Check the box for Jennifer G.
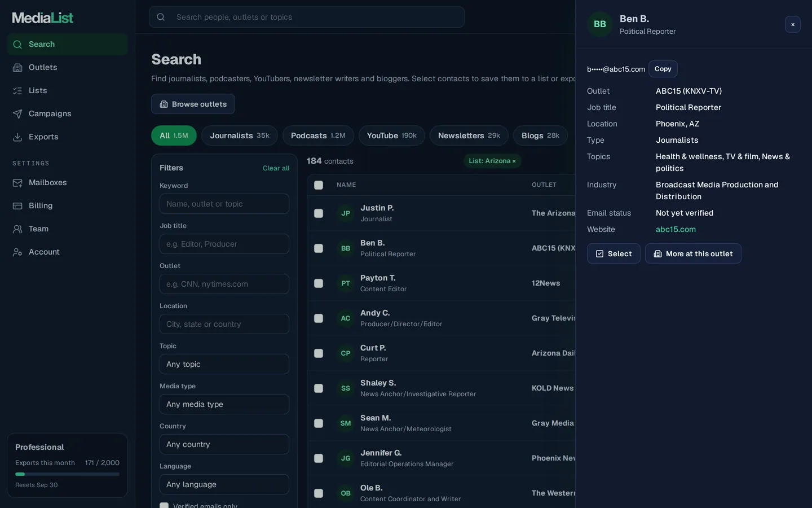Screen dimensions: 812x508 pyautogui.click(x=319, y=458)
